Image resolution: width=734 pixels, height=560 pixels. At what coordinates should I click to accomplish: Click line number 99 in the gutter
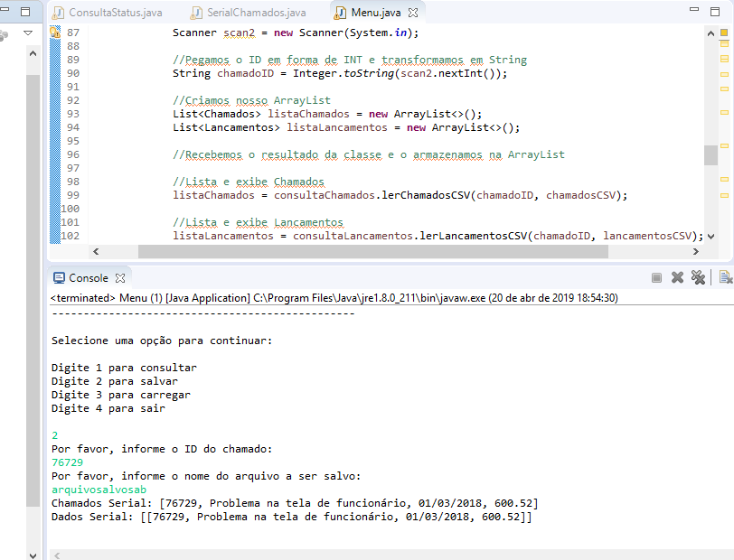tap(73, 196)
